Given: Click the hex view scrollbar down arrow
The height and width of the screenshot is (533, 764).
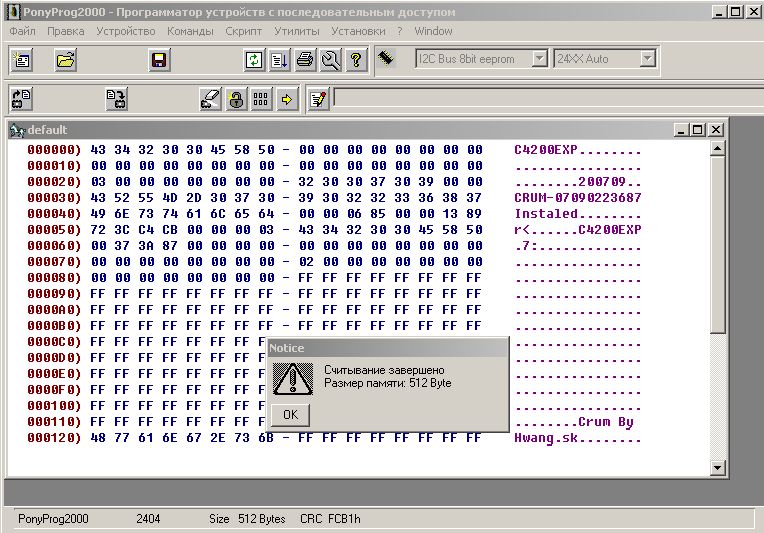Looking at the screenshot, I should click(x=717, y=467).
